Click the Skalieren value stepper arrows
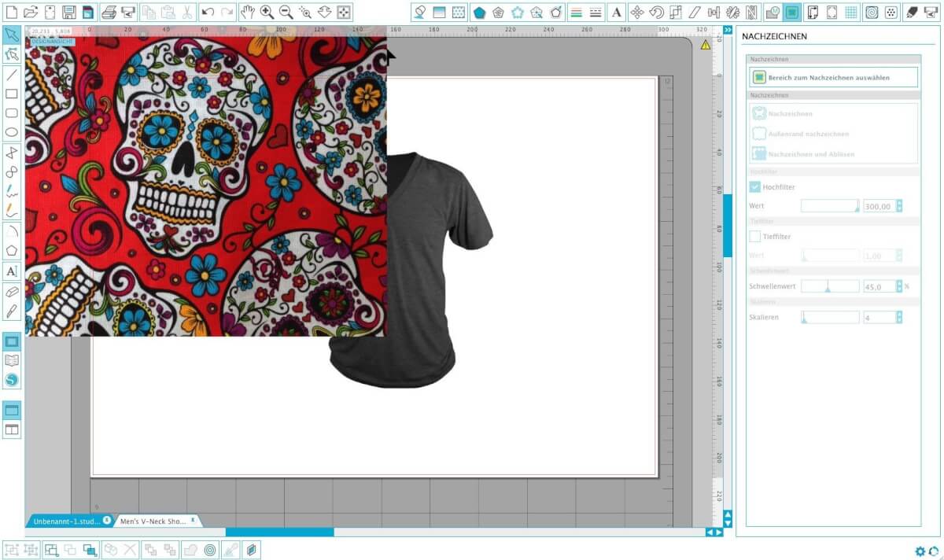Image resolution: width=944 pixels, height=560 pixels. coord(899,317)
